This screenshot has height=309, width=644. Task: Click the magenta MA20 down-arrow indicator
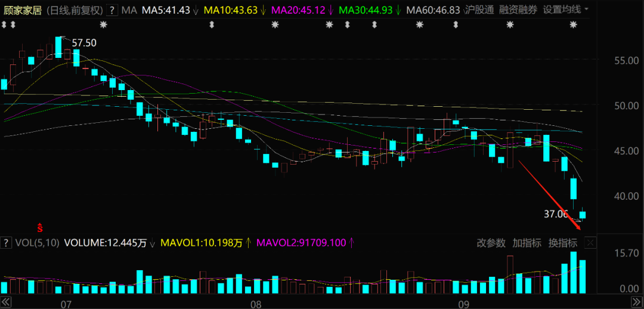pos(331,10)
